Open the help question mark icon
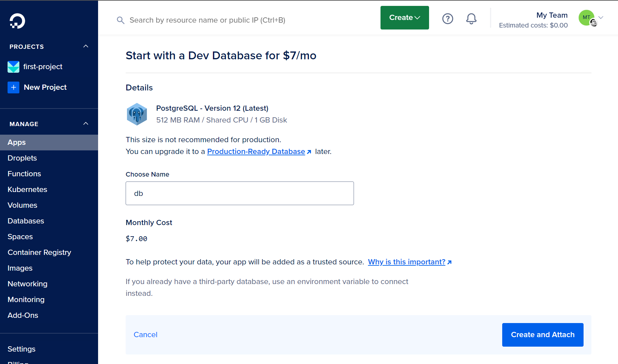 point(447,19)
